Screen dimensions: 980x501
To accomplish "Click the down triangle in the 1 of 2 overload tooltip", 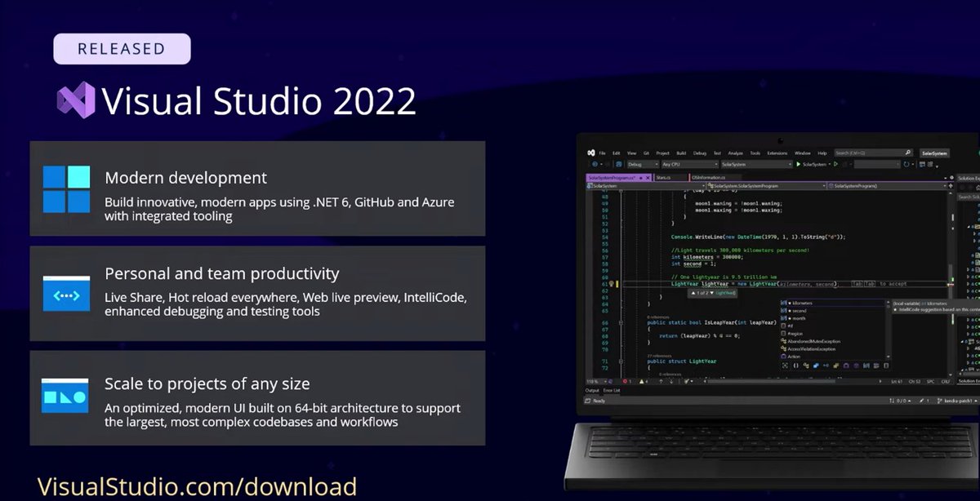I will 711,293.
